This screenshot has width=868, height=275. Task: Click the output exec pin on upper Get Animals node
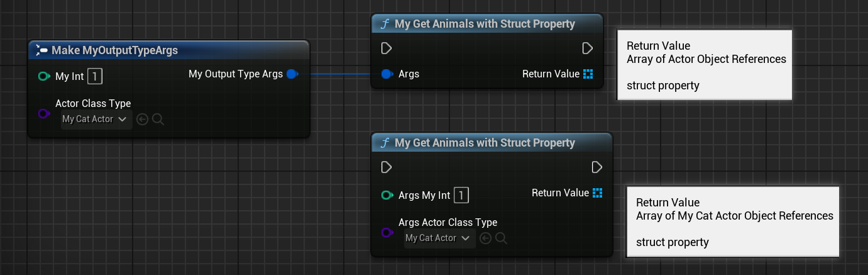tap(588, 48)
